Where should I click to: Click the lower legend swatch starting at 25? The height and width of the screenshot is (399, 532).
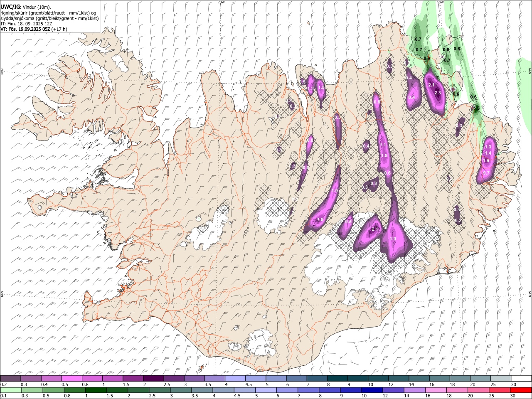tap(500, 390)
